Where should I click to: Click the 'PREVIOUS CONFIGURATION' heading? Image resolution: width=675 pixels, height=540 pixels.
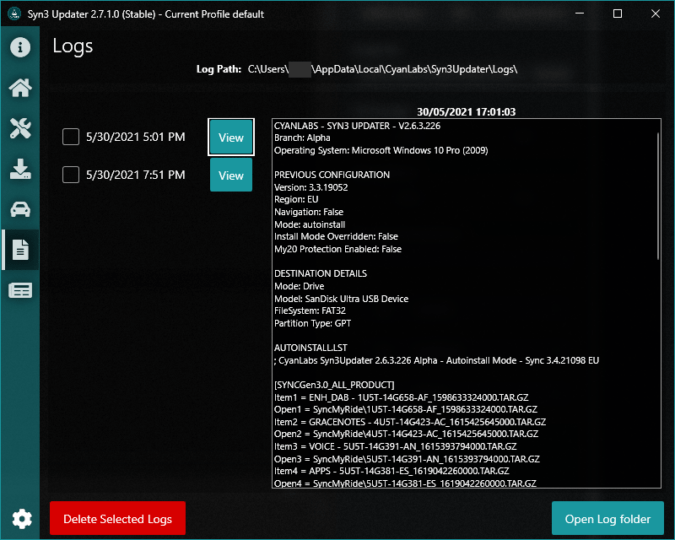(332, 175)
